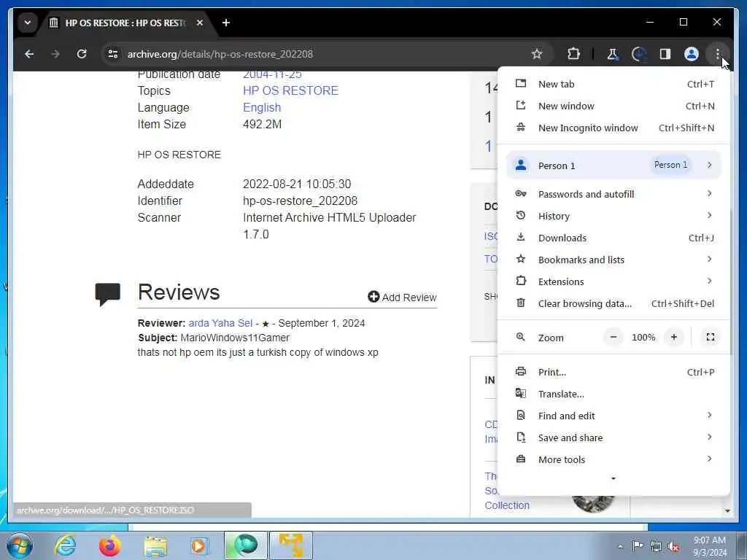This screenshot has height=560, width=747.
Task: Click the Action Center flag icon
Action: click(x=638, y=545)
